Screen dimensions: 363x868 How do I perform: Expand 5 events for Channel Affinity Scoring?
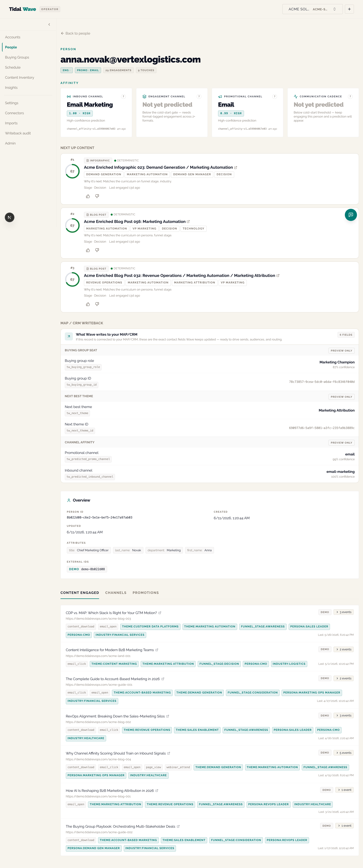(x=343, y=753)
